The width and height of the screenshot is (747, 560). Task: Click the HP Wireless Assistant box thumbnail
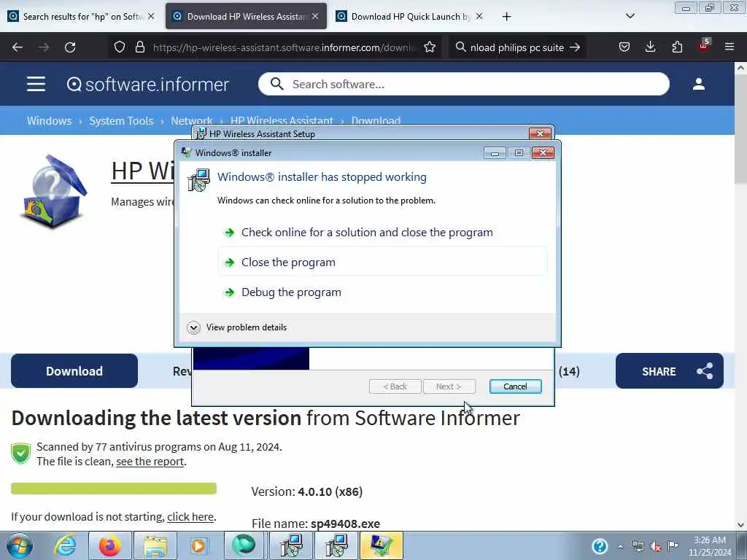(53, 192)
